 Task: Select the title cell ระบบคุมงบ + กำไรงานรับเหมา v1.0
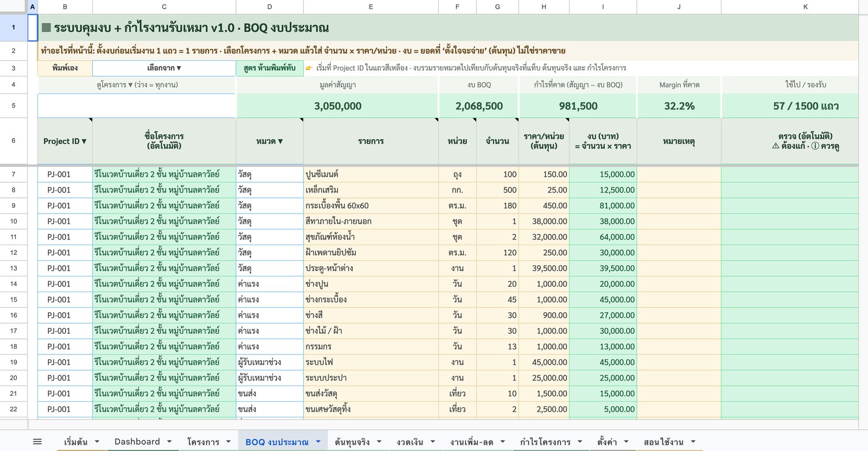coord(448,28)
